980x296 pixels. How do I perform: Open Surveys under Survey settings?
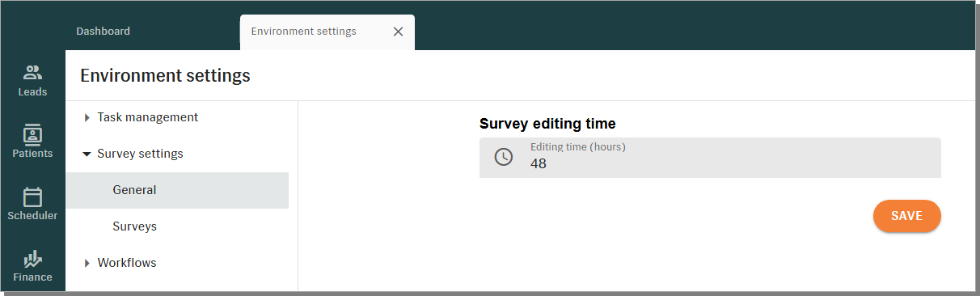coord(177,226)
